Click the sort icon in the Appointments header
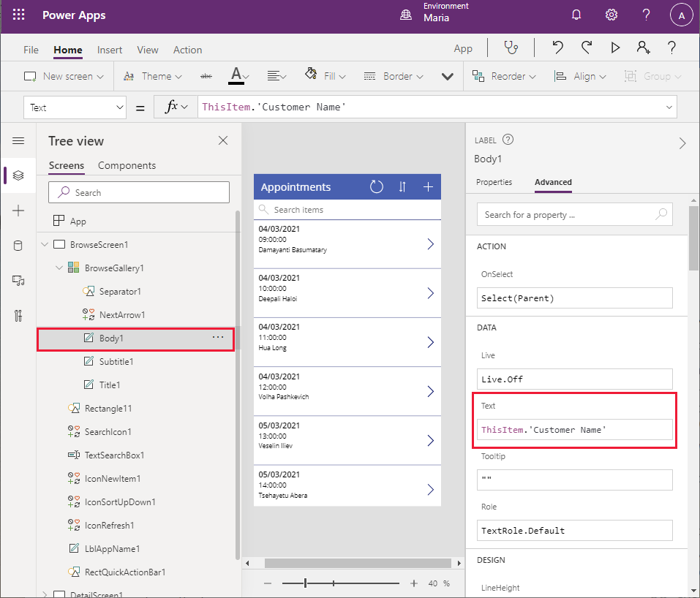This screenshot has width=700, height=598. (x=402, y=187)
